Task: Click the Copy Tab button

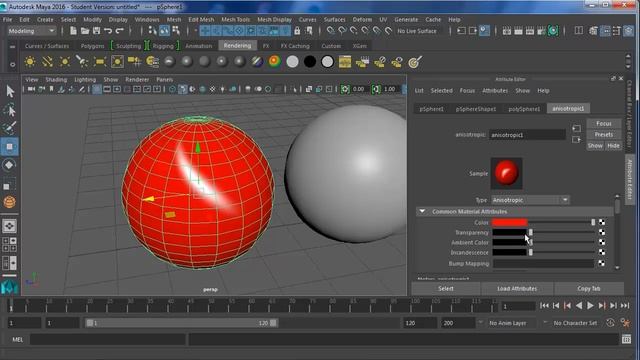Action: pos(589,288)
